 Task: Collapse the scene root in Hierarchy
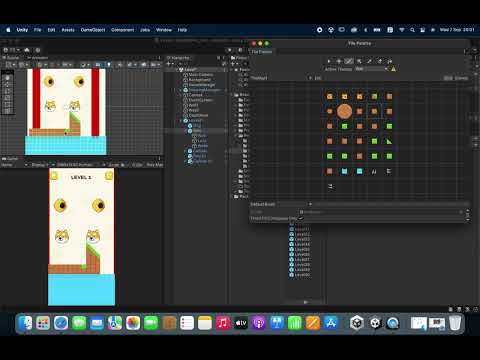(x=177, y=70)
